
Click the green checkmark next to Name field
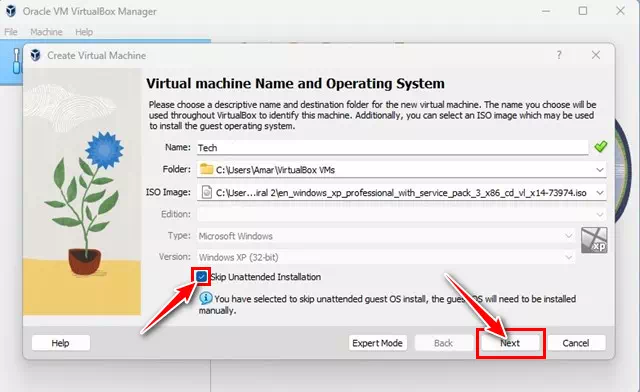point(600,147)
